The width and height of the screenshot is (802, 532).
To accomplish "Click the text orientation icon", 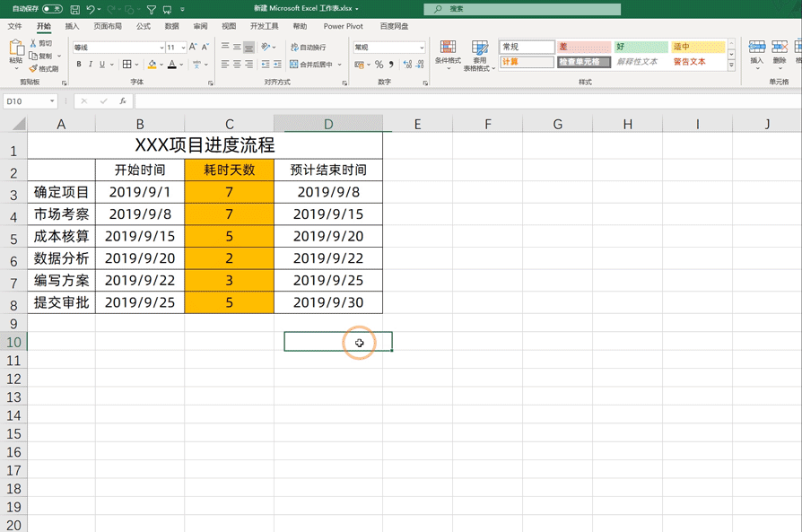I will (266, 47).
